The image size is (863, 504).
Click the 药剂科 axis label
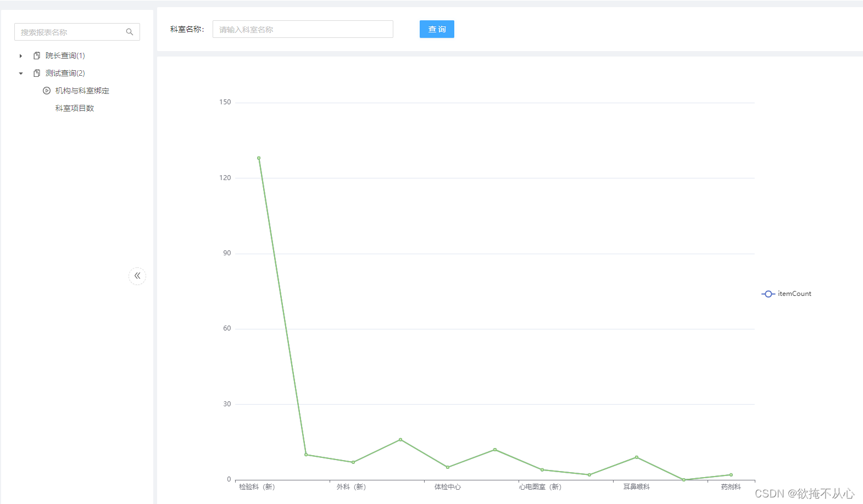[731, 487]
